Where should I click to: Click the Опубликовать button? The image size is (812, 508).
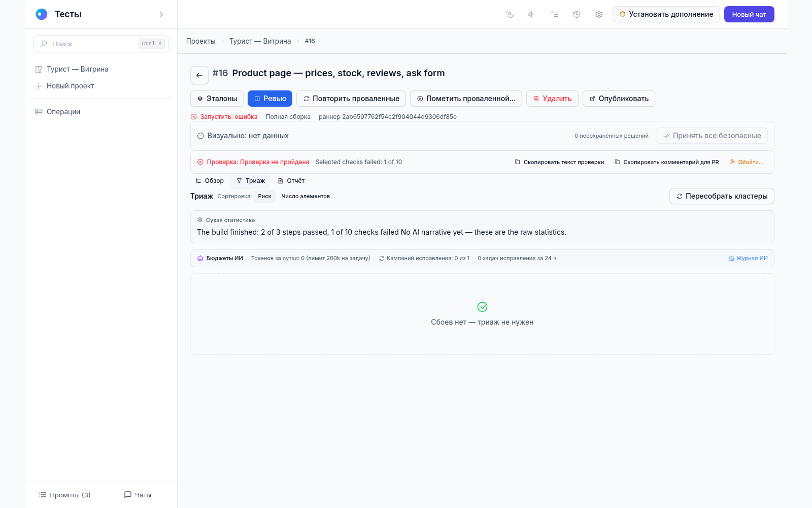[619, 99]
